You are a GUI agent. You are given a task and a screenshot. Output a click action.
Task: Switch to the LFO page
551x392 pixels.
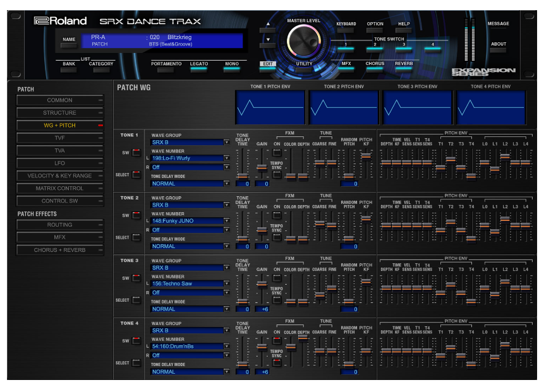pos(60,163)
